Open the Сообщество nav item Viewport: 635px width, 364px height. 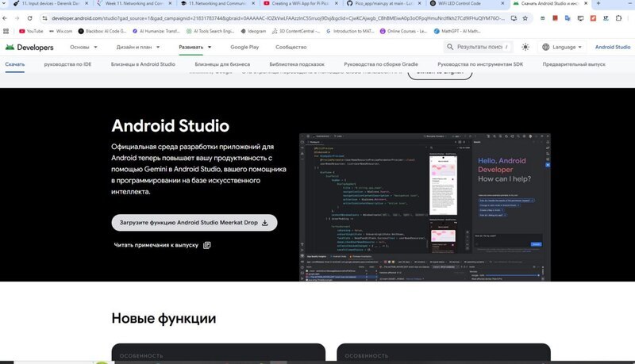coord(291,48)
